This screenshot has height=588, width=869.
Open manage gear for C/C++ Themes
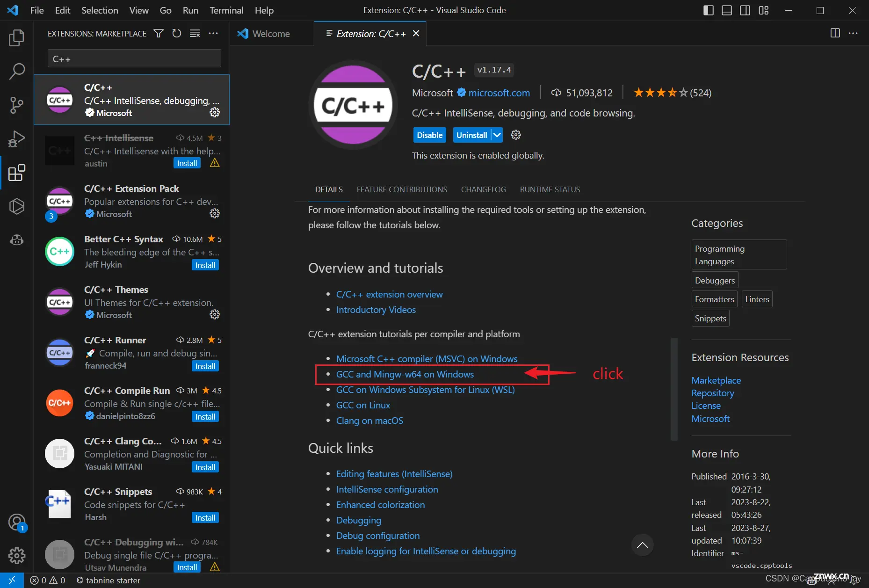pos(215,314)
